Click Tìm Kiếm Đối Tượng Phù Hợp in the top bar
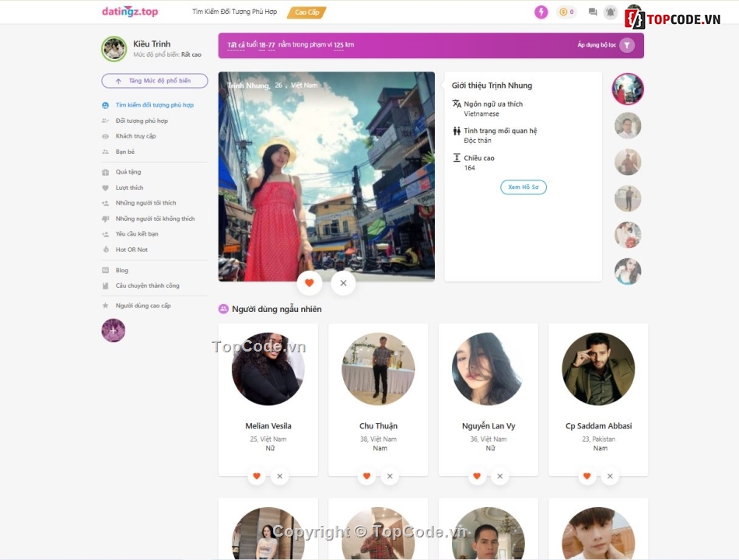The width and height of the screenshot is (739, 560). point(235,12)
